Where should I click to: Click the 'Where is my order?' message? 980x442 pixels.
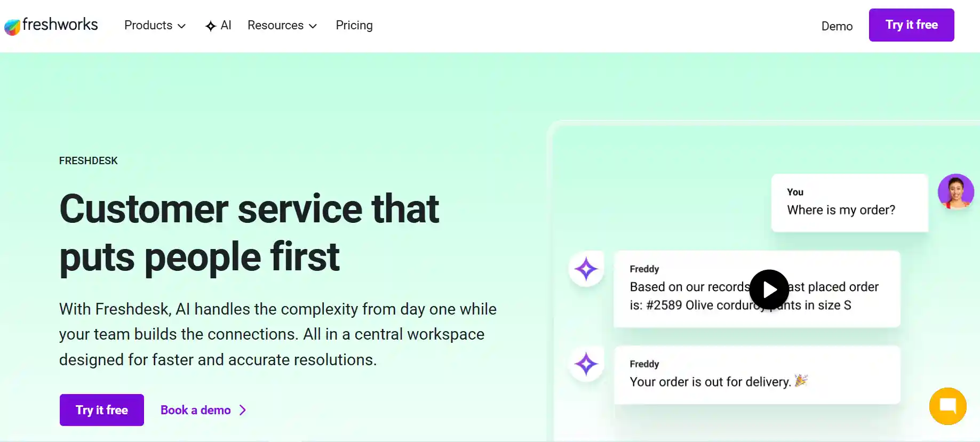850,203
